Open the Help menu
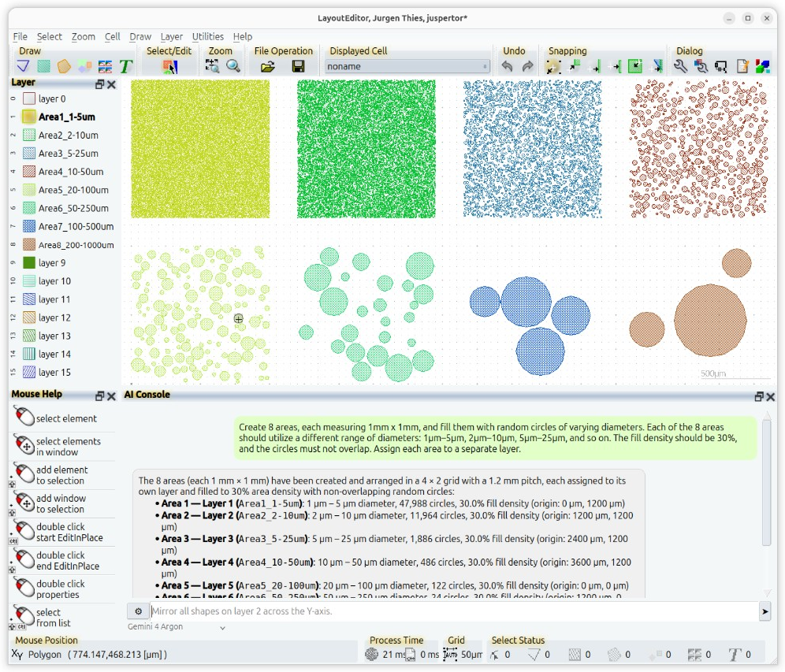 point(242,36)
